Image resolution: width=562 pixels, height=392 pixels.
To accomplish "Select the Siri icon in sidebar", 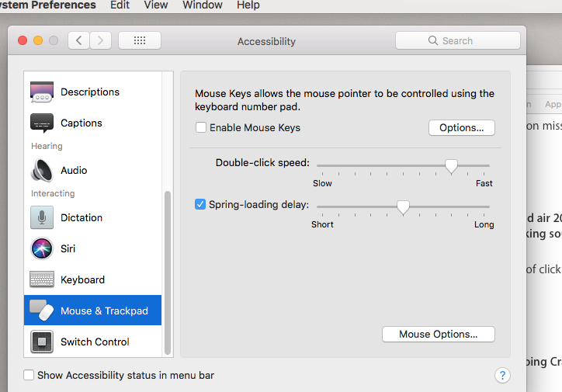I will (x=42, y=248).
